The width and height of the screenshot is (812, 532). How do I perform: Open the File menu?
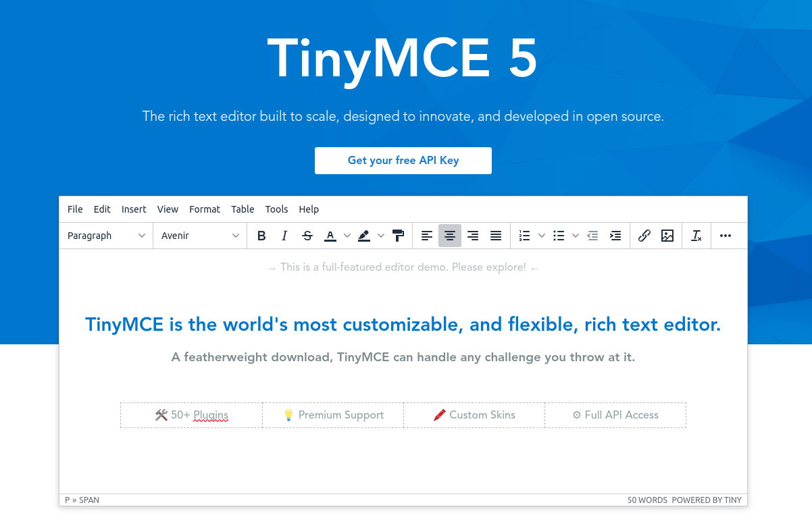point(75,209)
